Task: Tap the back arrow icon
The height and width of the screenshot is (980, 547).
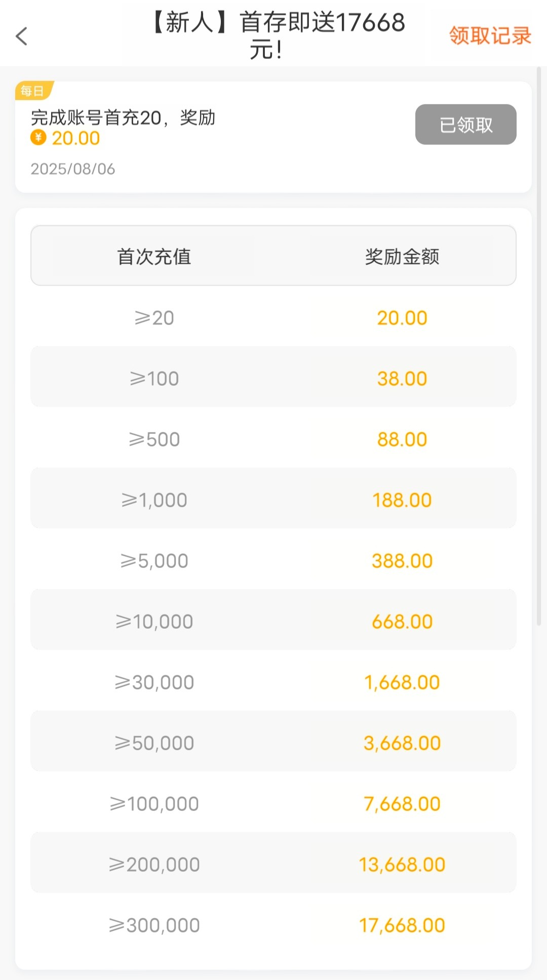Action: [x=21, y=36]
